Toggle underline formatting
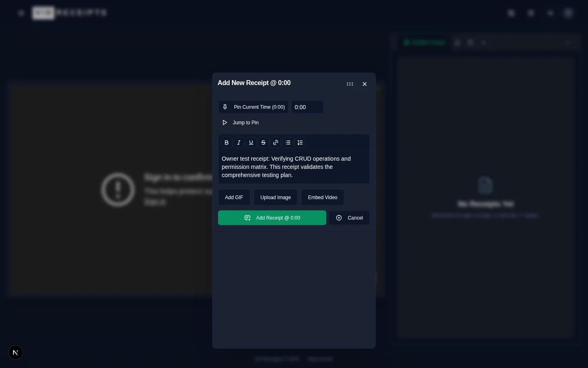 (251, 142)
